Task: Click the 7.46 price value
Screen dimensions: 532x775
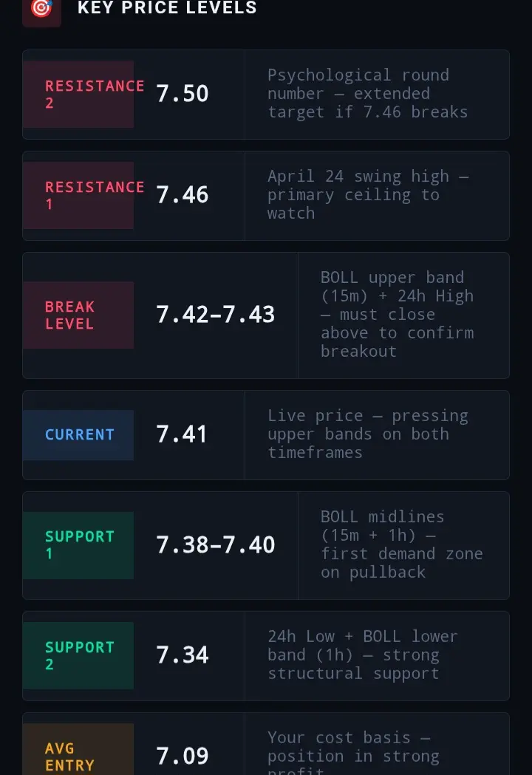Action: (x=183, y=195)
